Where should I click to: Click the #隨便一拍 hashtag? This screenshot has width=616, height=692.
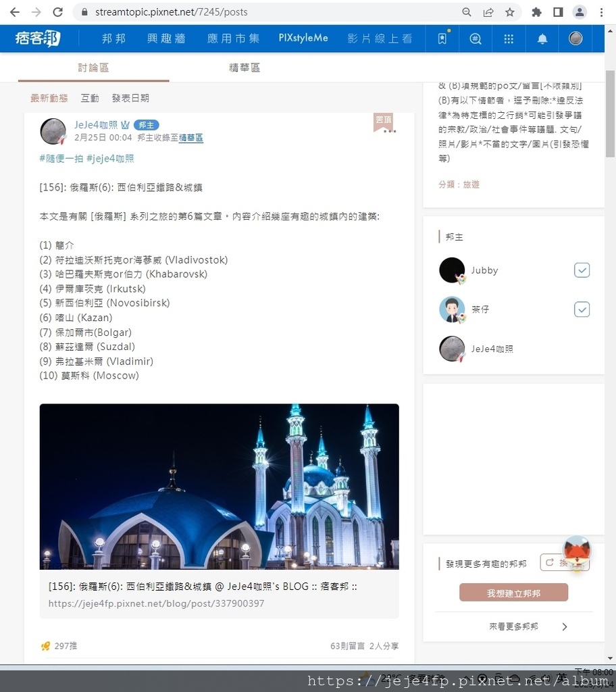tap(61, 158)
